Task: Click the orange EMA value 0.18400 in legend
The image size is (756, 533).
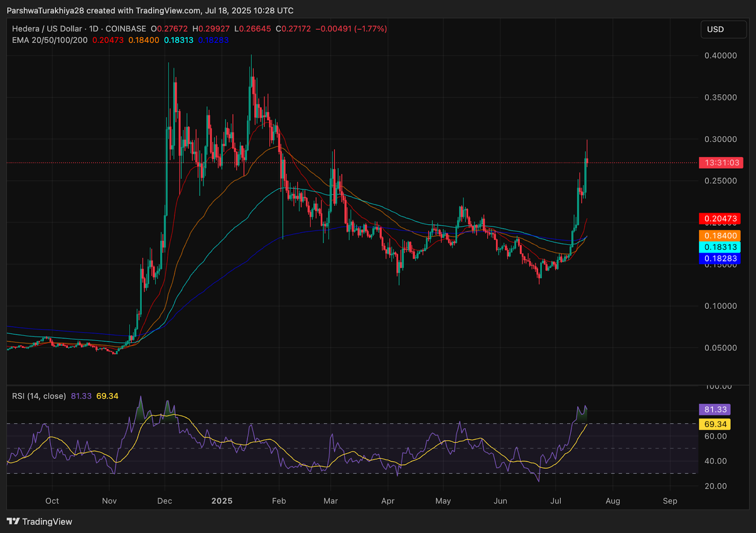Action: pyautogui.click(x=144, y=40)
